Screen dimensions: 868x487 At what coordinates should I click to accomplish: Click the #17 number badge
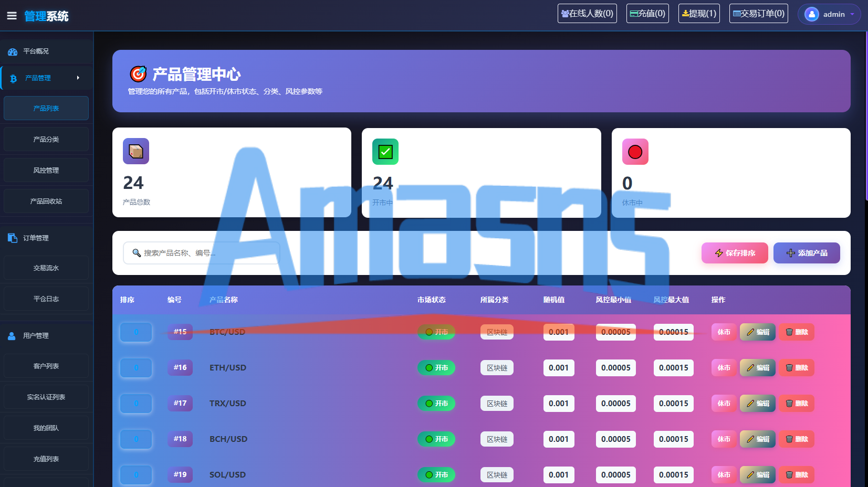(180, 403)
